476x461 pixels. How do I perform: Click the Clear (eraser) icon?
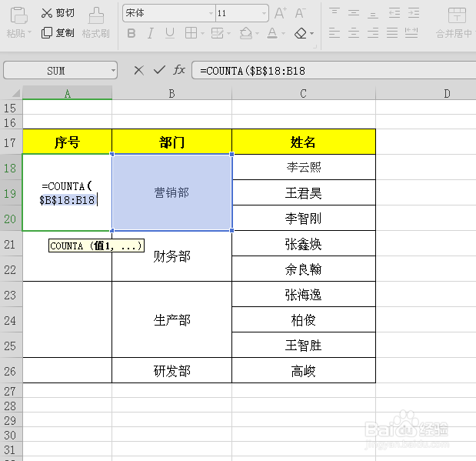coord(301,33)
